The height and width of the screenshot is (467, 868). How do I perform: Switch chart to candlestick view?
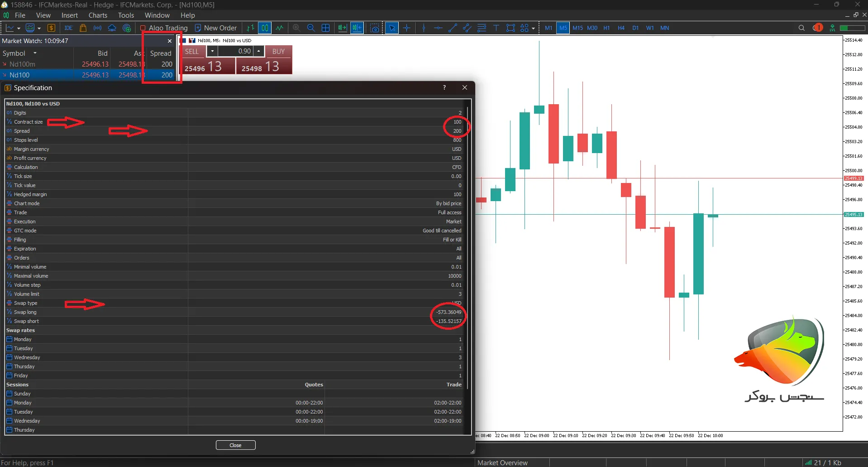[265, 28]
